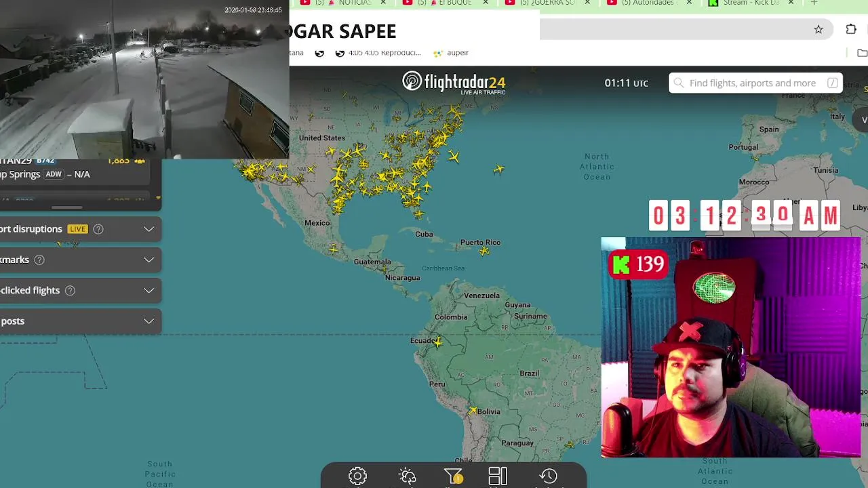Click the flight list horizontal drag handle
Viewport: 868px width, 488px height.
coord(66,207)
